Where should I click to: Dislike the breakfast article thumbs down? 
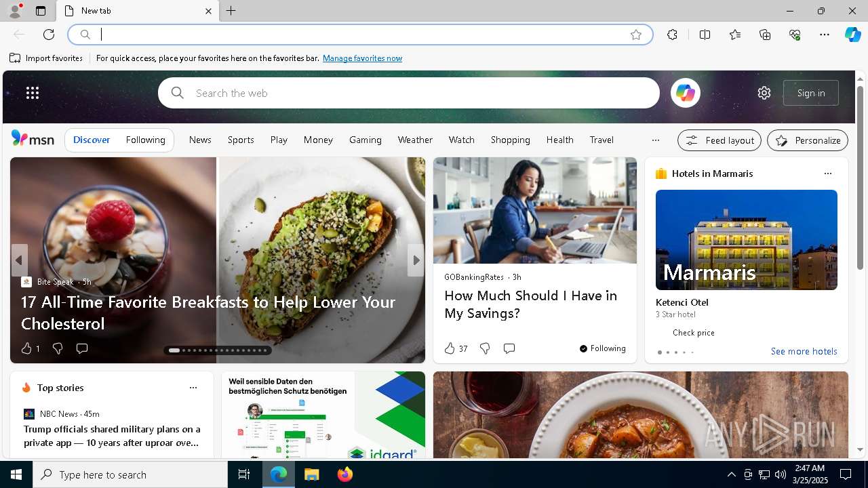point(58,348)
